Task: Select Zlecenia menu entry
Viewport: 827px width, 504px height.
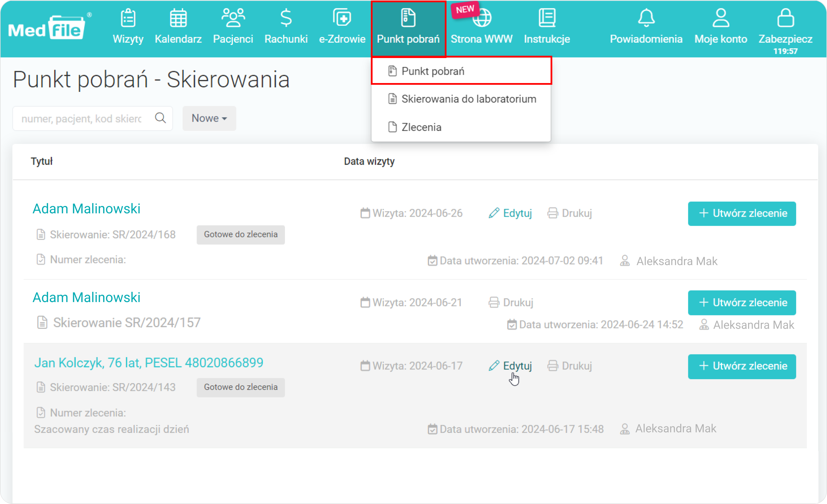Action: (461, 127)
